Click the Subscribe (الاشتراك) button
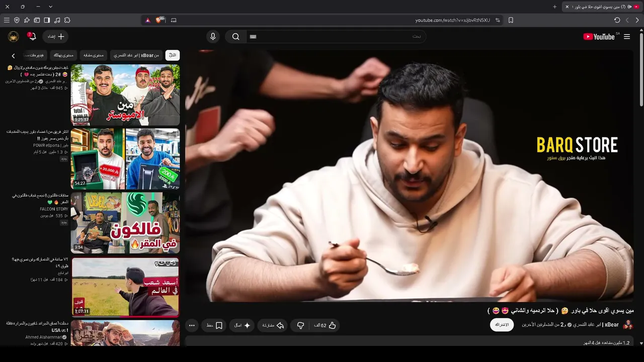644x362 pixels. (x=502, y=325)
